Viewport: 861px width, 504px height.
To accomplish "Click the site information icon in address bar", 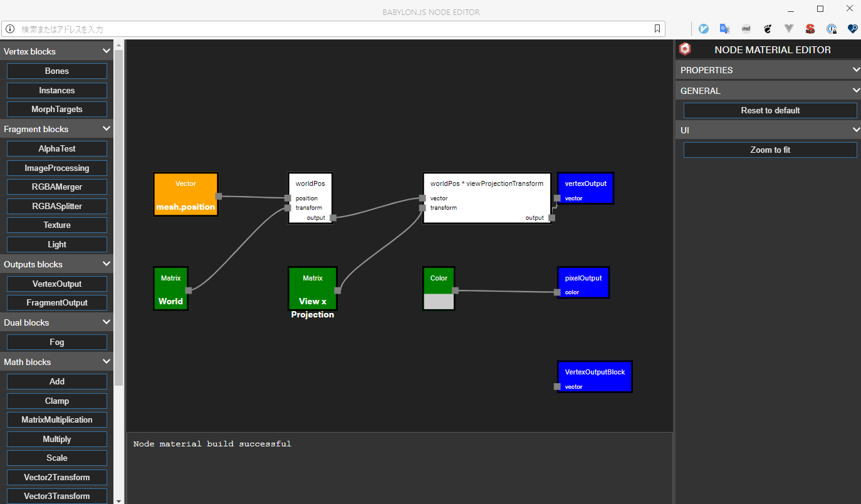I will pyautogui.click(x=11, y=29).
